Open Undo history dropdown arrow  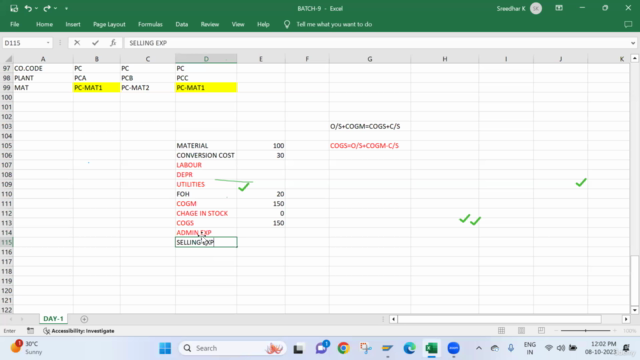click(36, 9)
